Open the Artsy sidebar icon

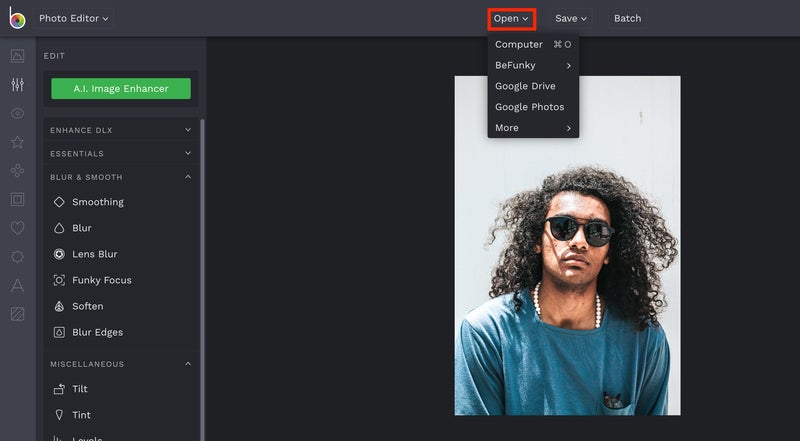[x=17, y=170]
